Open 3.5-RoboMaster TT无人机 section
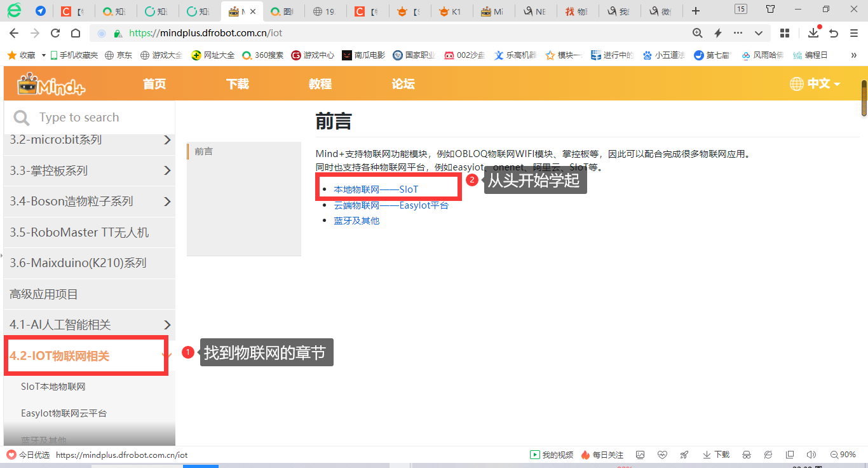868x468 pixels. pos(90,232)
